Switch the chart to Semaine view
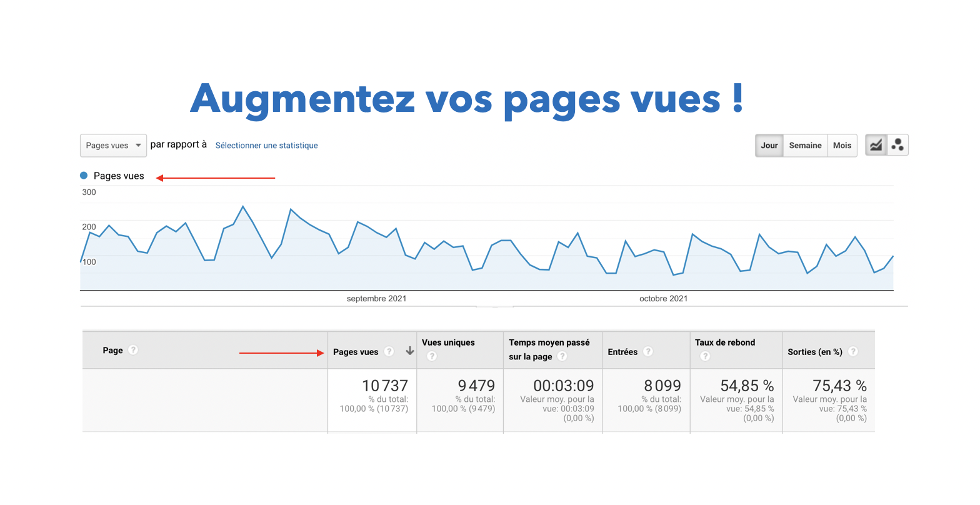Image resolution: width=980 pixels, height=505 pixels. pos(805,146)
